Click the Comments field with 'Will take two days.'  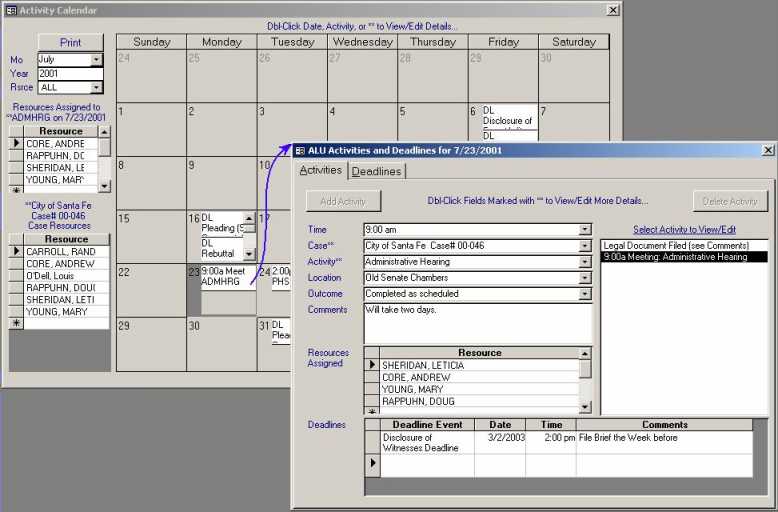tap(477, 322)
